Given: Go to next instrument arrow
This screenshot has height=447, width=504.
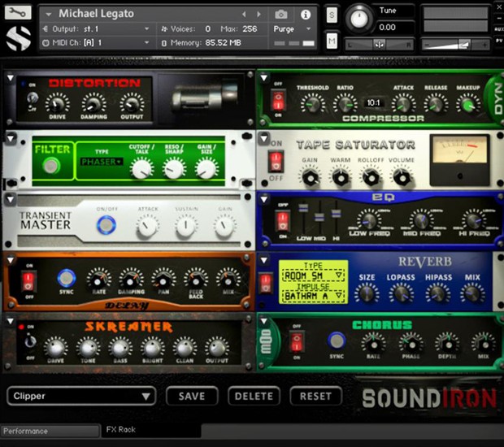Looking at the screenshot, I should 259,15.
